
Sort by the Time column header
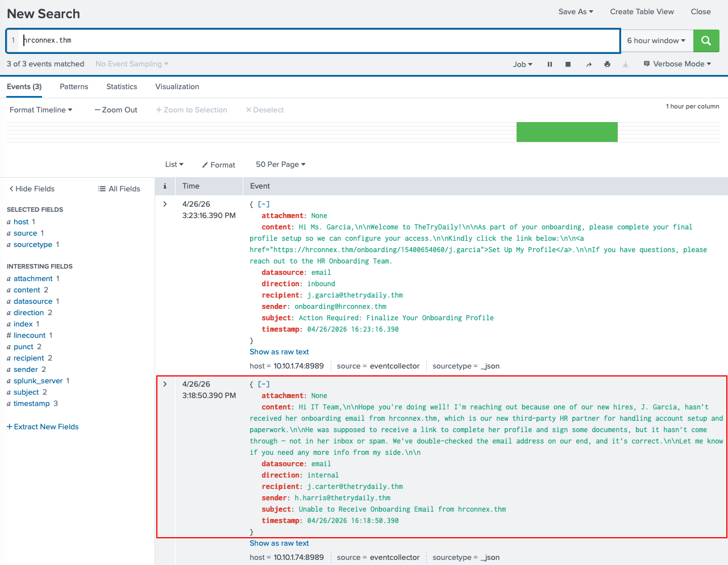[x=191, y=186]
